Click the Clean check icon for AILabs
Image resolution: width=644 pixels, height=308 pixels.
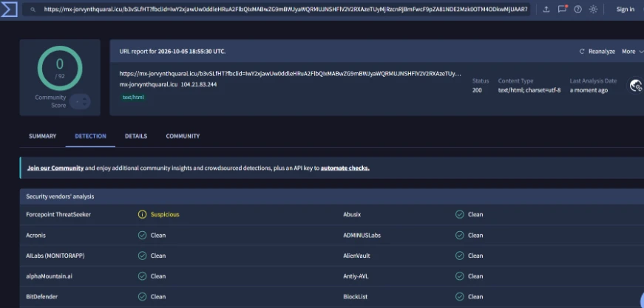142,256
